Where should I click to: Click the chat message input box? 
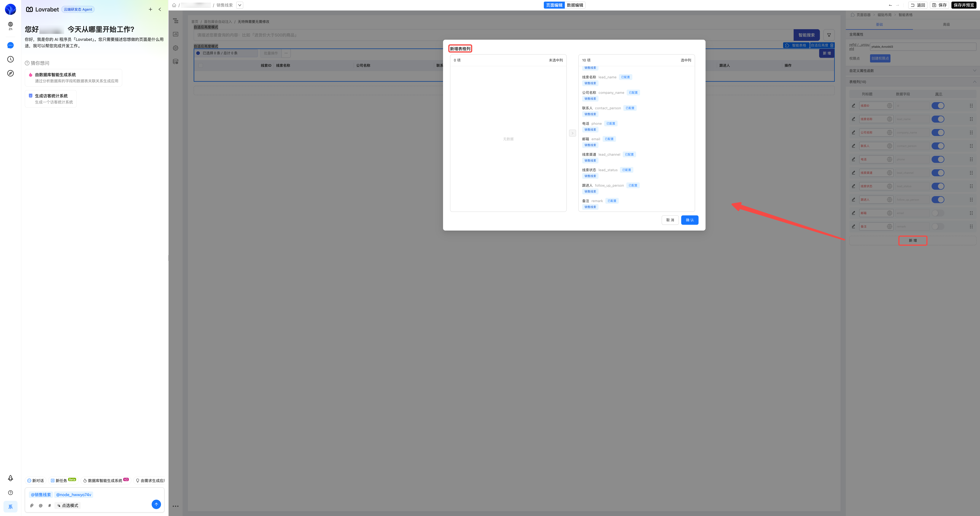pyautogui.click(x=95, y=495)
